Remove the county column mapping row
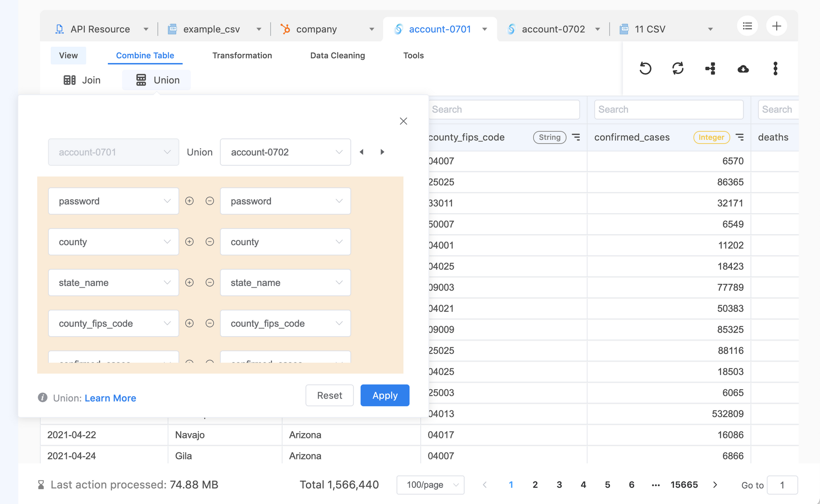This screenshot has height=504, width=820. 210,242
